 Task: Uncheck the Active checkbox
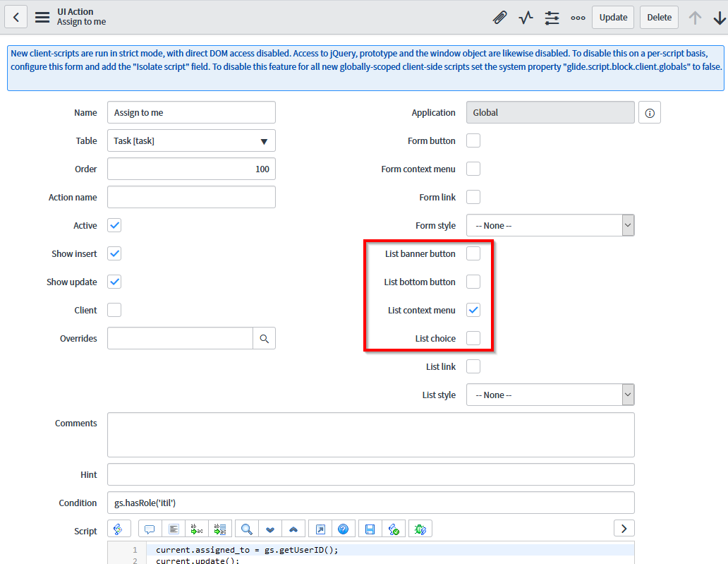pos(114,226)
